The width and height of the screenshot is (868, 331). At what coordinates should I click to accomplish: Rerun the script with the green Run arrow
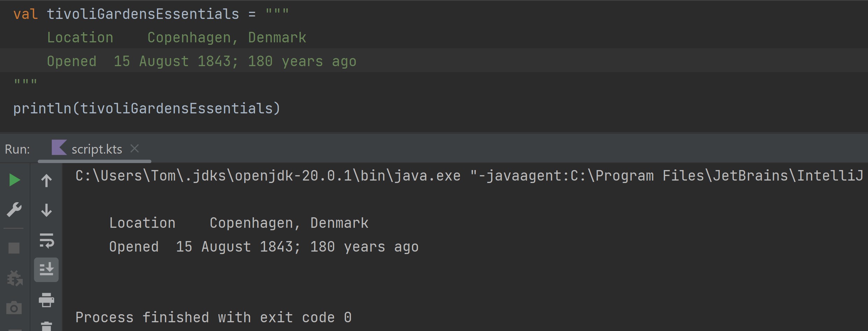[x=14, y=180]
